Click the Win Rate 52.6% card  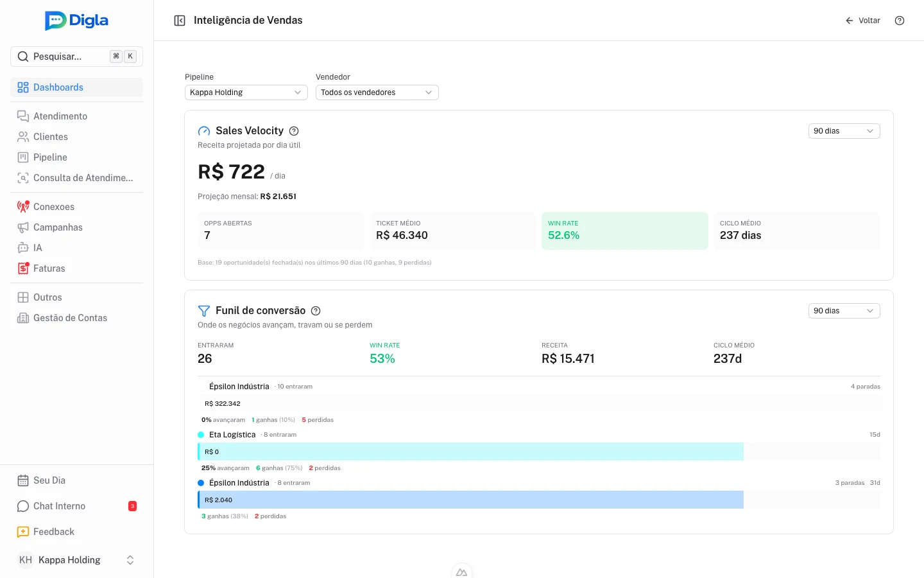pyautogui.click(x=625, y=231)
